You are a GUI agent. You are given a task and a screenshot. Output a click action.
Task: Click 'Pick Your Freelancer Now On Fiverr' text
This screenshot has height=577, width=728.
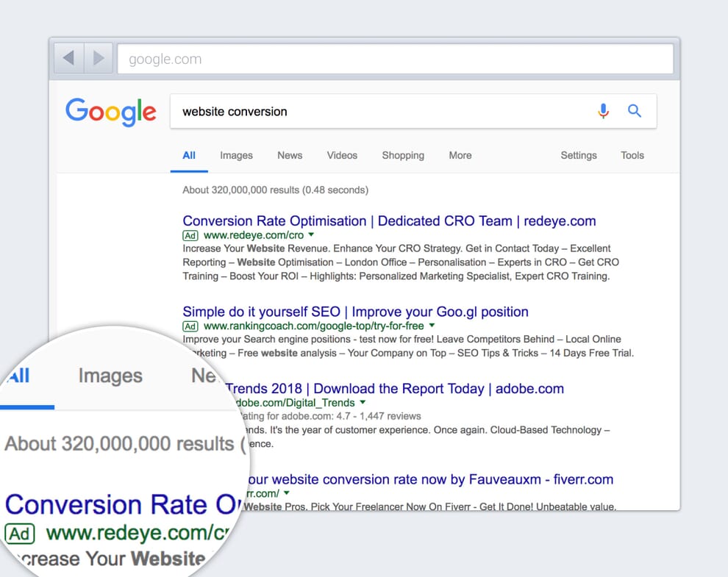pos(391,506)
